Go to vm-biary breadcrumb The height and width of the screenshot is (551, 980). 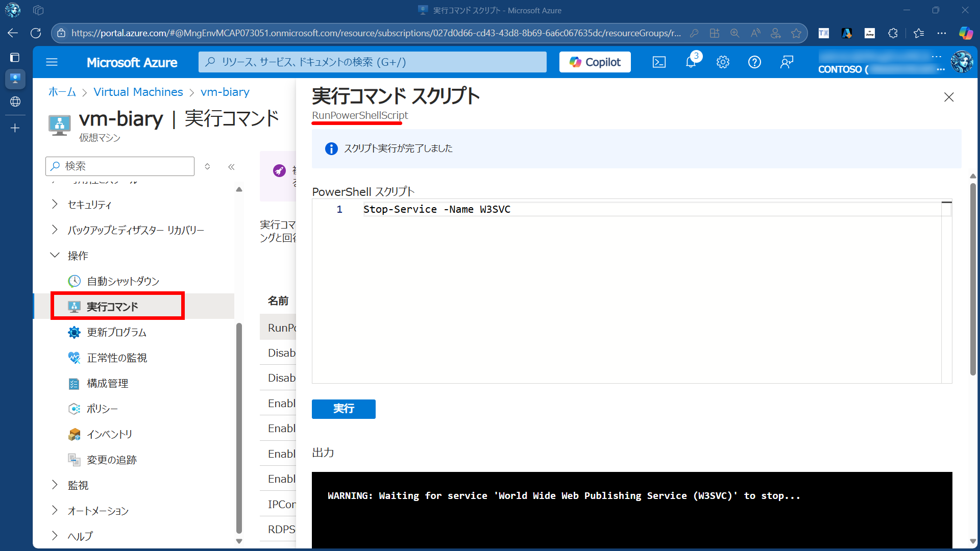pyautogui.click(x=225, y=92)
